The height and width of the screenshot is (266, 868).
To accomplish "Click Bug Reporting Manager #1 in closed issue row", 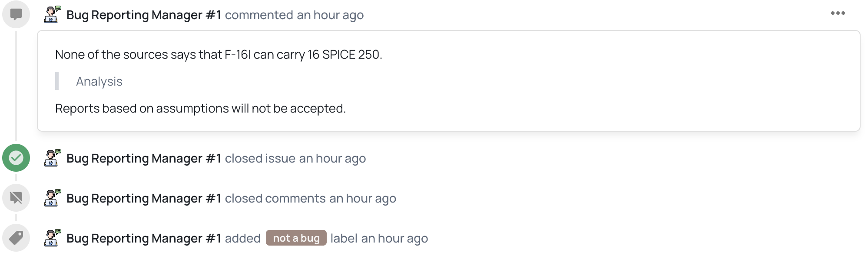I will [144, 159].
